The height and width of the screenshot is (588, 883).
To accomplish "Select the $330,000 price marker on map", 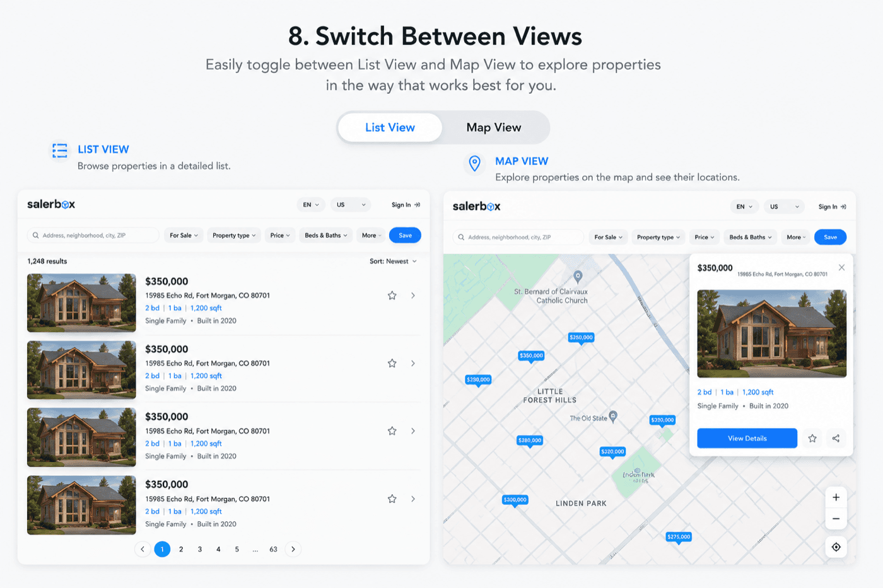I will click(662, 420).
